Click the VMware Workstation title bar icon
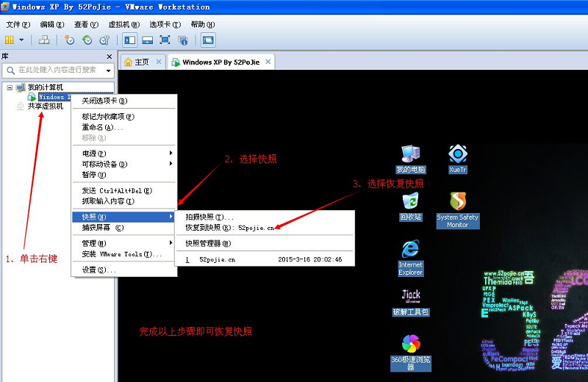 pyautogui.click(x=5, y=7)
